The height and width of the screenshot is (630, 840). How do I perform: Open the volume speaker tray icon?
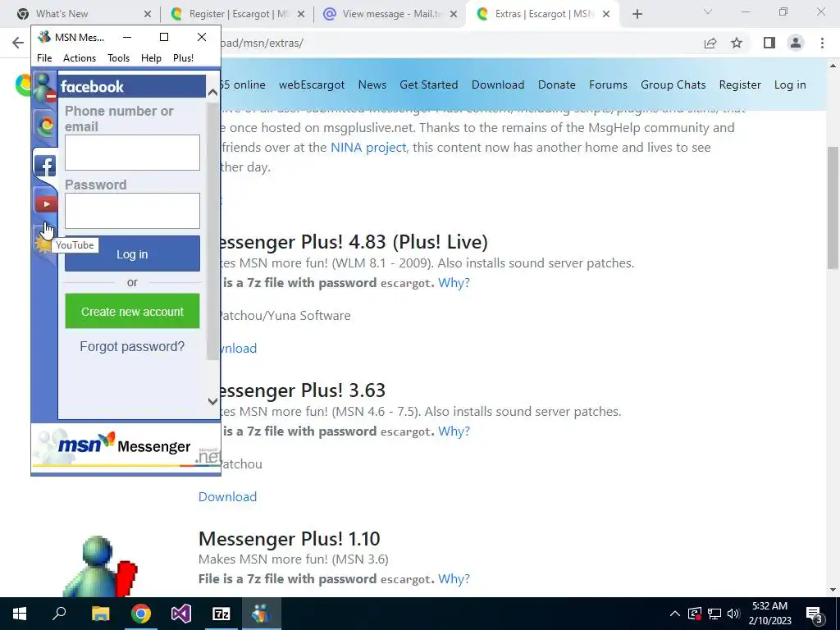[x=733, y=614]
